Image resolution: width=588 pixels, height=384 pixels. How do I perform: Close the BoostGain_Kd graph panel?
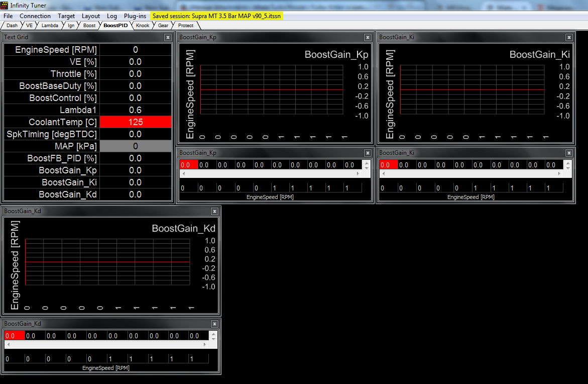click(x=214, y=211)
